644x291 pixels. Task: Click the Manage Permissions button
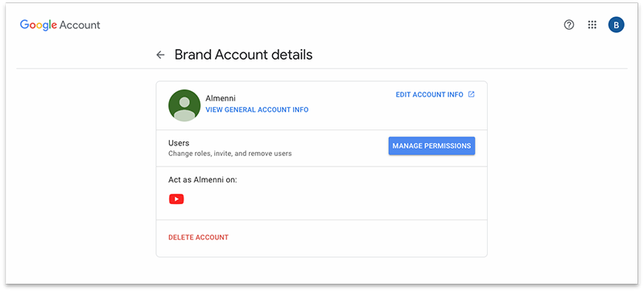click(431, 146)
